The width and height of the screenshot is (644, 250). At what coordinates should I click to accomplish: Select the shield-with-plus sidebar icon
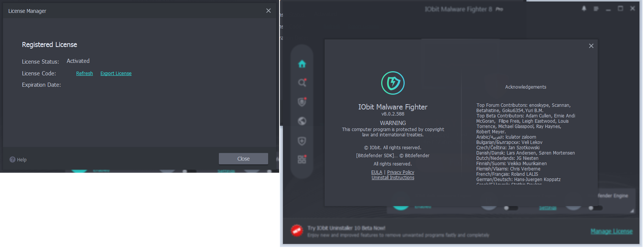302,141
